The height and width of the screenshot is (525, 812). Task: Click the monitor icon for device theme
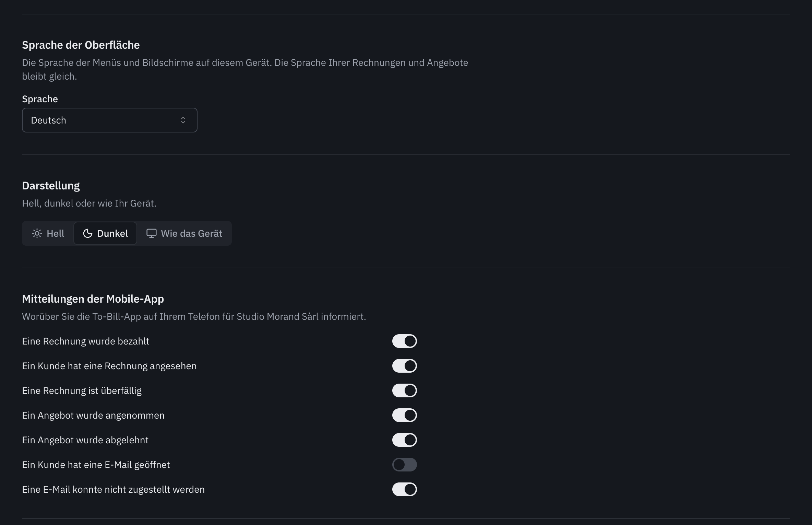(x=152, y=234)
